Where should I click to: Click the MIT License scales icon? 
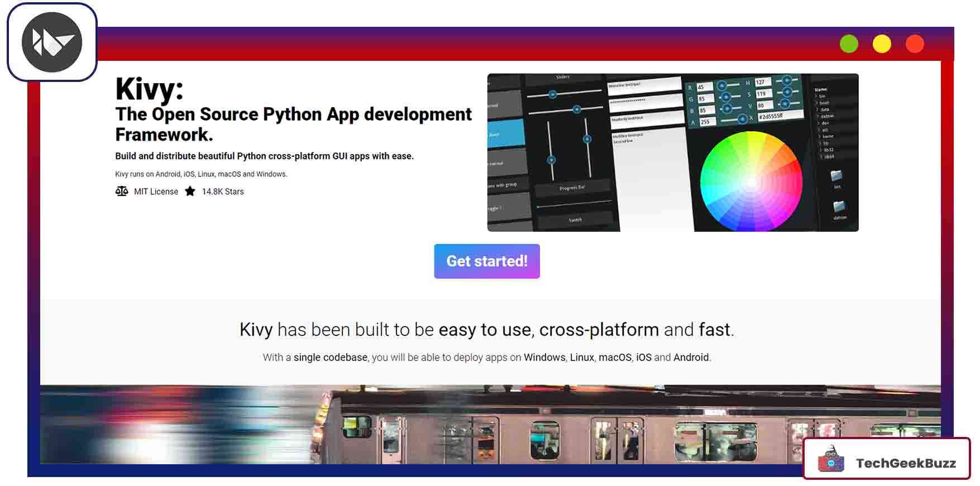[x=122, y=191]
